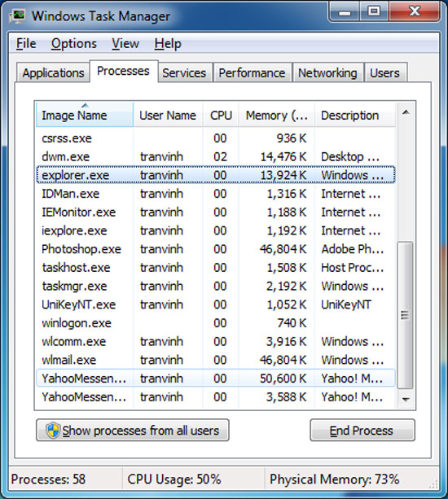Select YahooMessenger process using 50,600 K
Screen dimensions: 448x499
pos(216,378)
